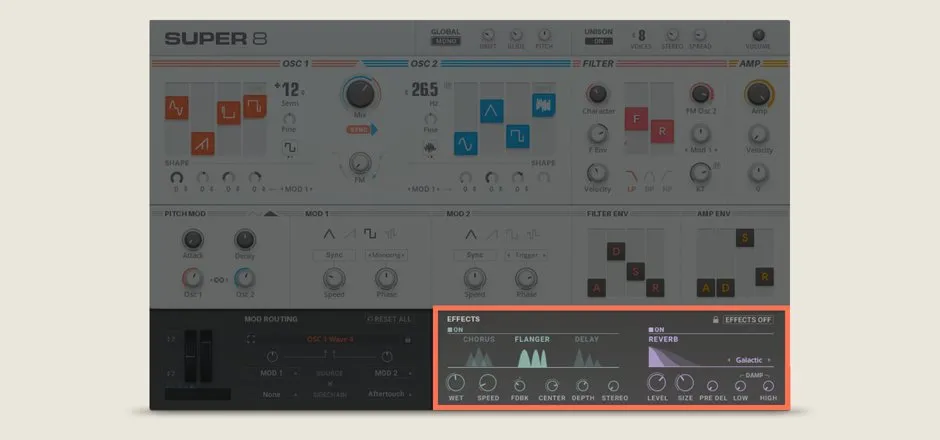Click the effects CENTER knob

pyautogui.click(x=552, y=386)
